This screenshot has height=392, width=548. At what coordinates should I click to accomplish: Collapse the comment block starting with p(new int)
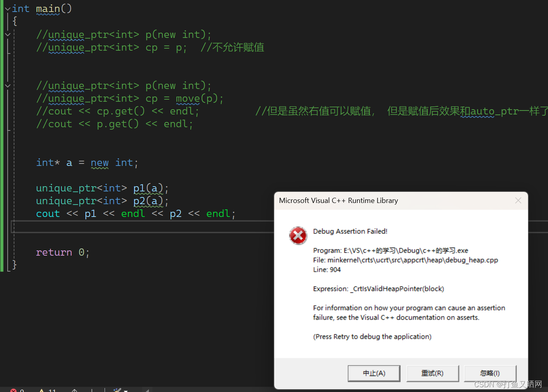click(8, 34)
